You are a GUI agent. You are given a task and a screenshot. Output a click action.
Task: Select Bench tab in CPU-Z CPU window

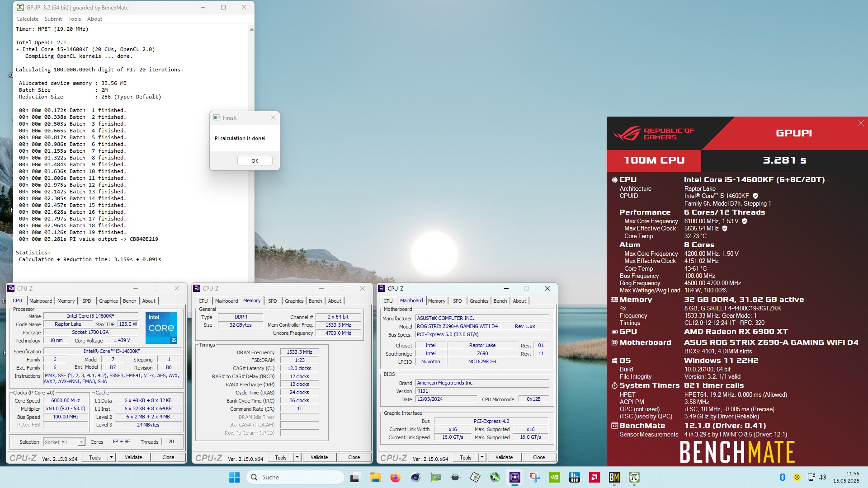tap(129, 301)
